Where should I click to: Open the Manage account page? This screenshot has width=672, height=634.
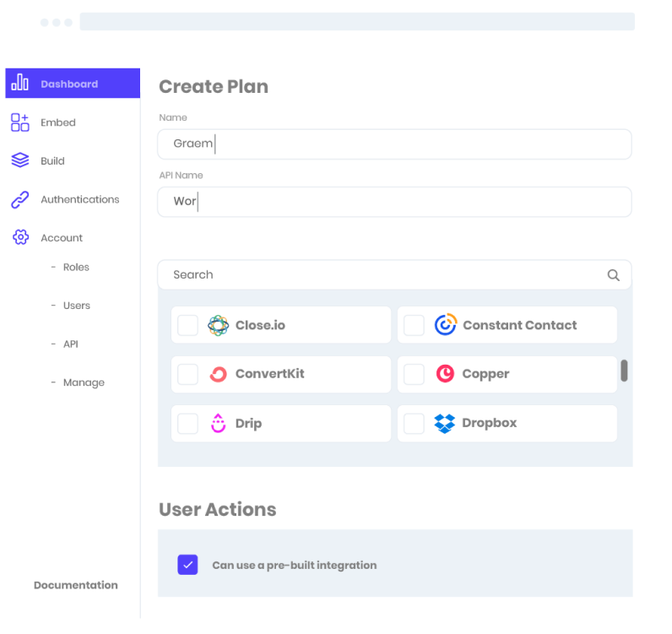point(83,382)
